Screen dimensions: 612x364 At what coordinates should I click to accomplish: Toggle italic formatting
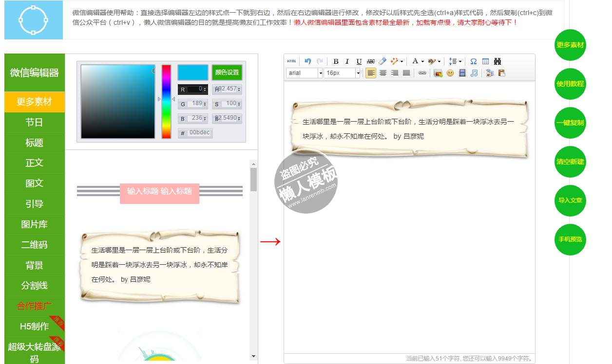[347, 61]
